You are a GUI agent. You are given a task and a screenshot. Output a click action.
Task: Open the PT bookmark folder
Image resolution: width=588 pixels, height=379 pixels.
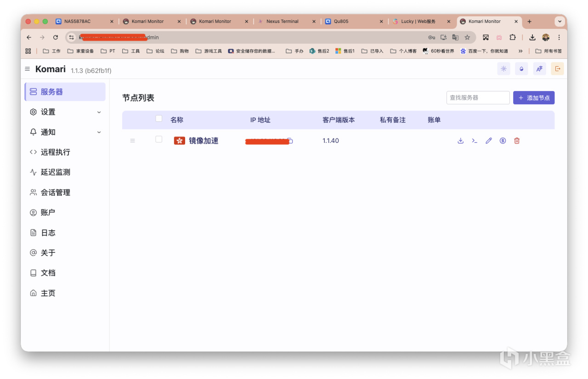(x=108, y=51)
